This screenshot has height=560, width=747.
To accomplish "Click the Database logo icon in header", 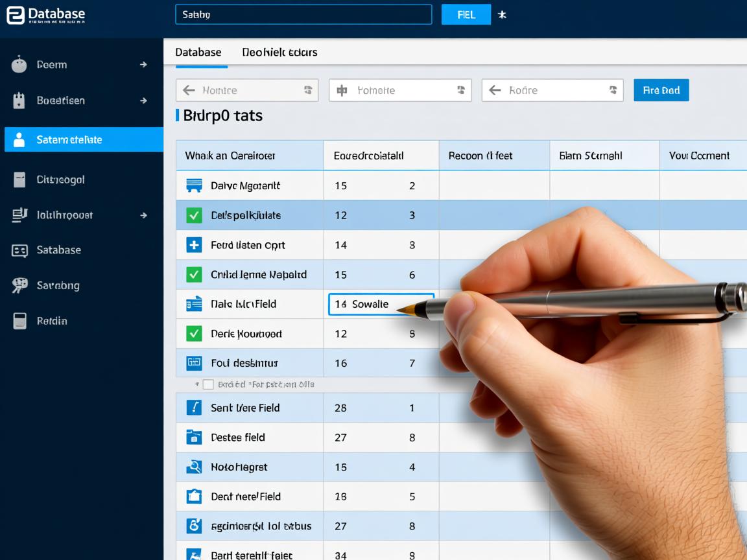I will pos(16,15).
